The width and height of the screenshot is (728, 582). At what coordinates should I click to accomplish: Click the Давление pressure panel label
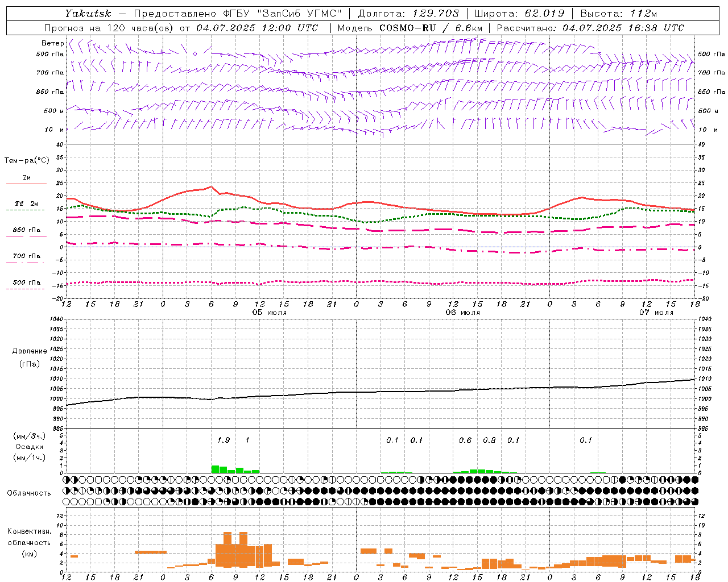pyautogui.click(x=30, y=351)
